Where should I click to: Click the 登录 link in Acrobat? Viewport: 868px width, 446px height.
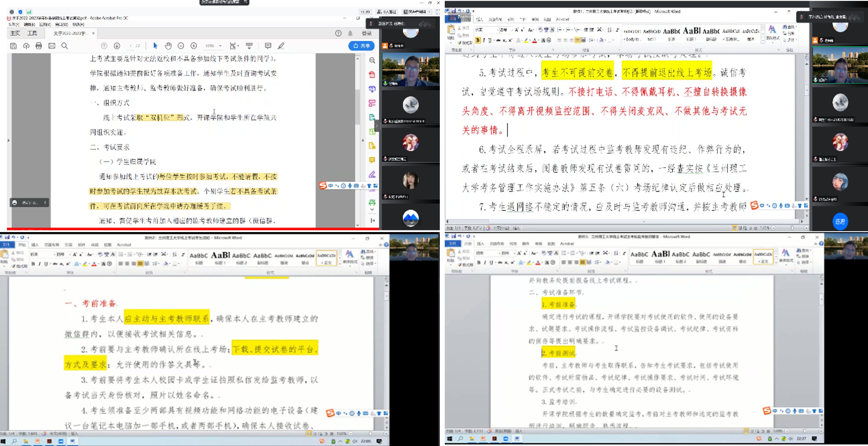pyautogui.click(x=367, y=33)
